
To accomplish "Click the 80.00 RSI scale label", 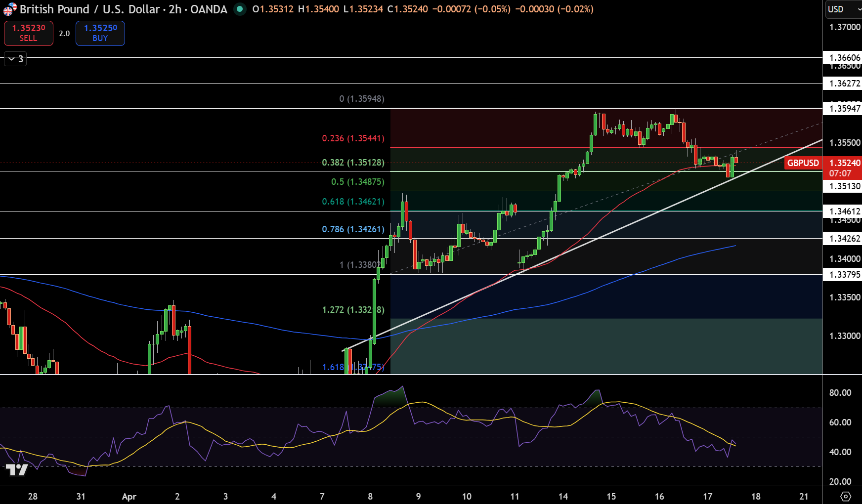I will point(840,393).
